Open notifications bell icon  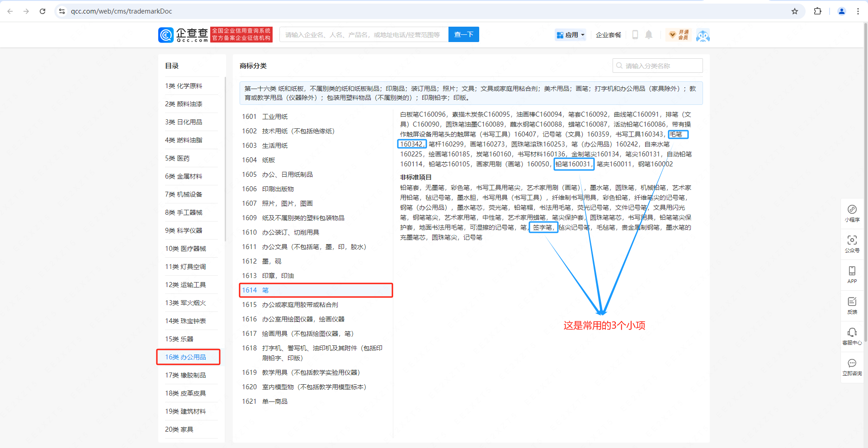649,35
